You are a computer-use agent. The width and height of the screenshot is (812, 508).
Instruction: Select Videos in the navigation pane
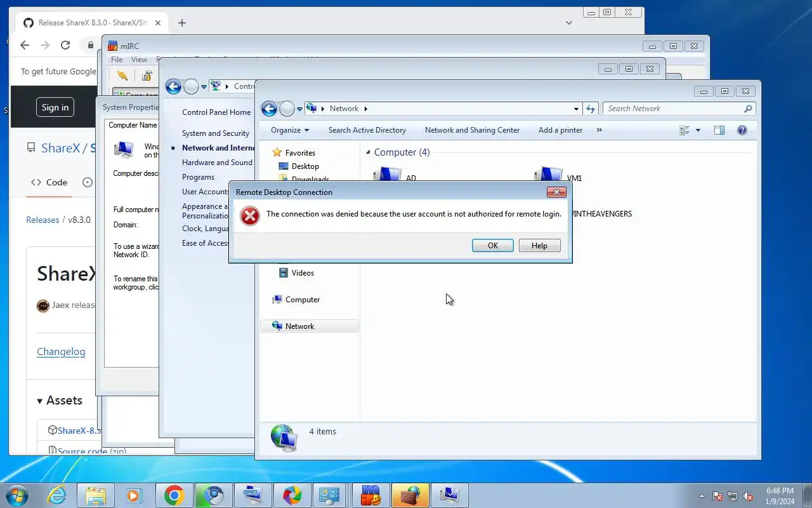click(303, 273)
